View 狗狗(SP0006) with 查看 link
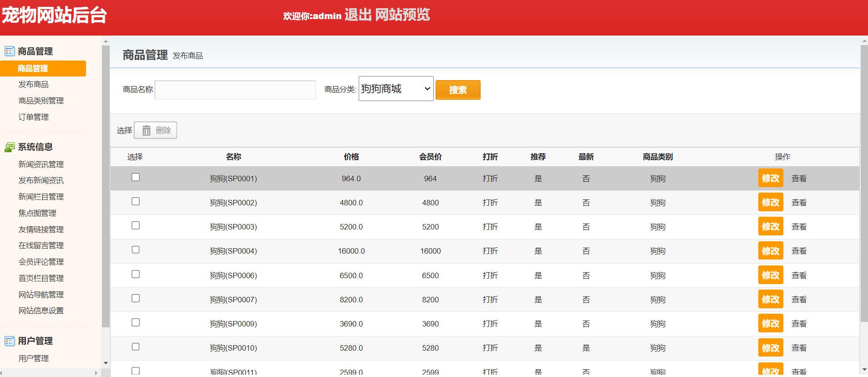Screen dimensions: 868x377 (x=799, y=275)
